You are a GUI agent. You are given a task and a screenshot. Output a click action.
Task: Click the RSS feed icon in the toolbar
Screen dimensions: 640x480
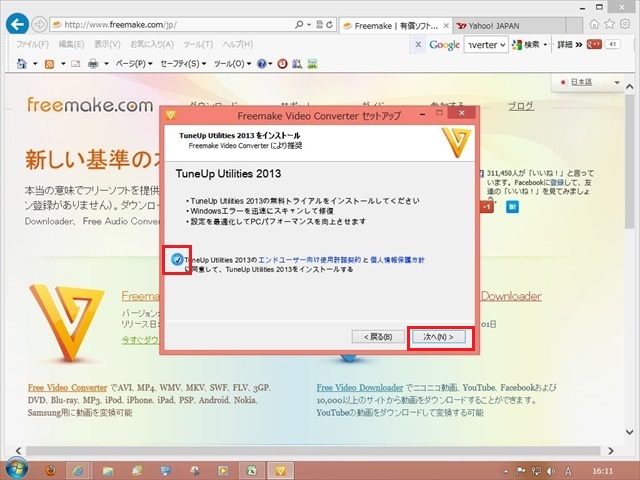coord(48,64)
